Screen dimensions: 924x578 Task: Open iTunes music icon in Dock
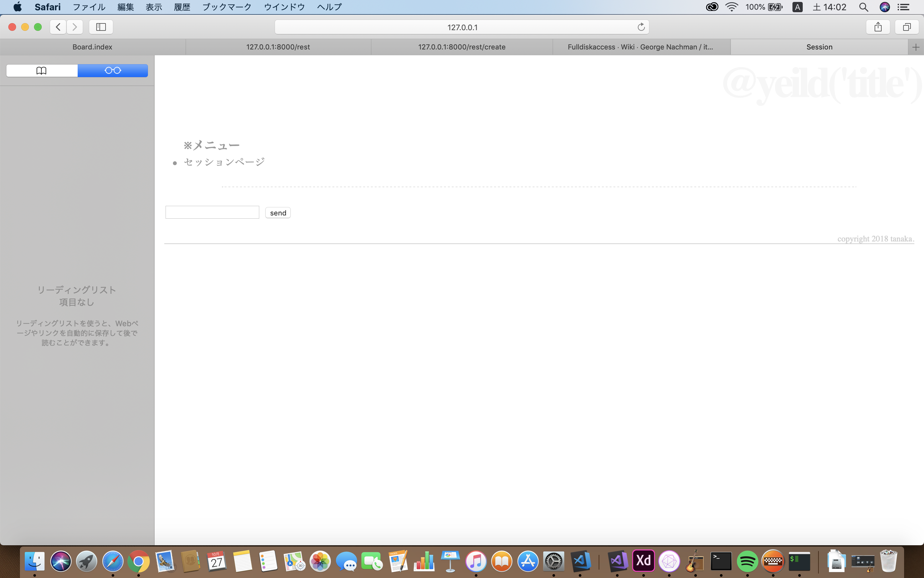pyautogui.click(x=476, y=561)
